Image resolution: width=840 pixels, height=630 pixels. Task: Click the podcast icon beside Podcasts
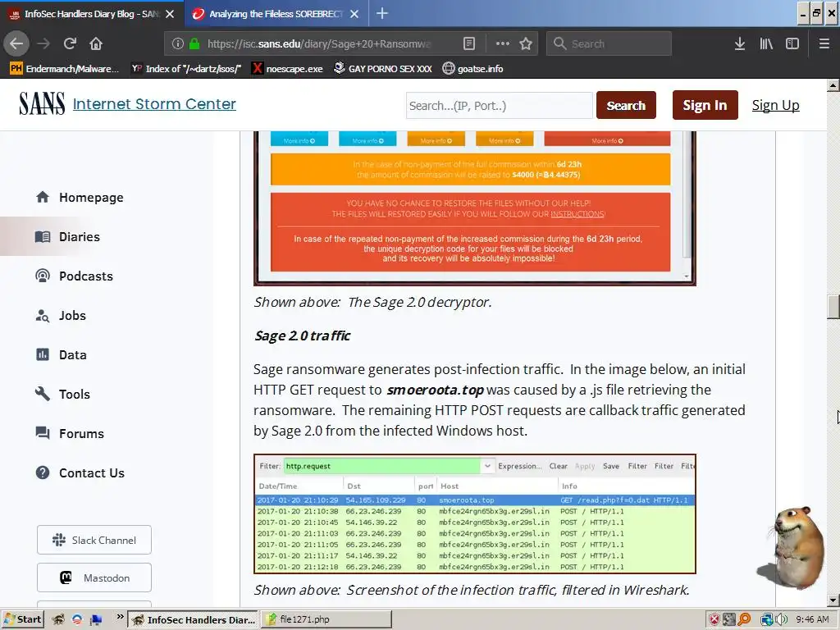pyautogui.click(x=43, y=276)
